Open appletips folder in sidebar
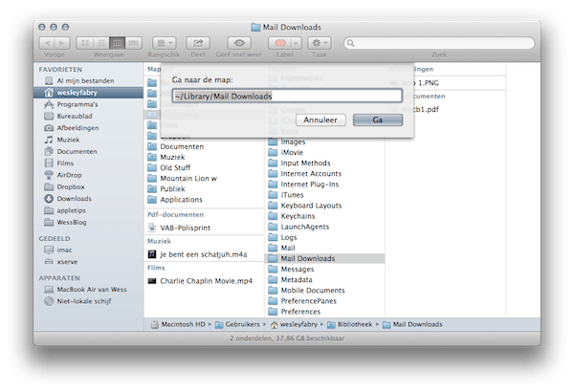Screen dimensions: 574x392 tap(88, 210)
